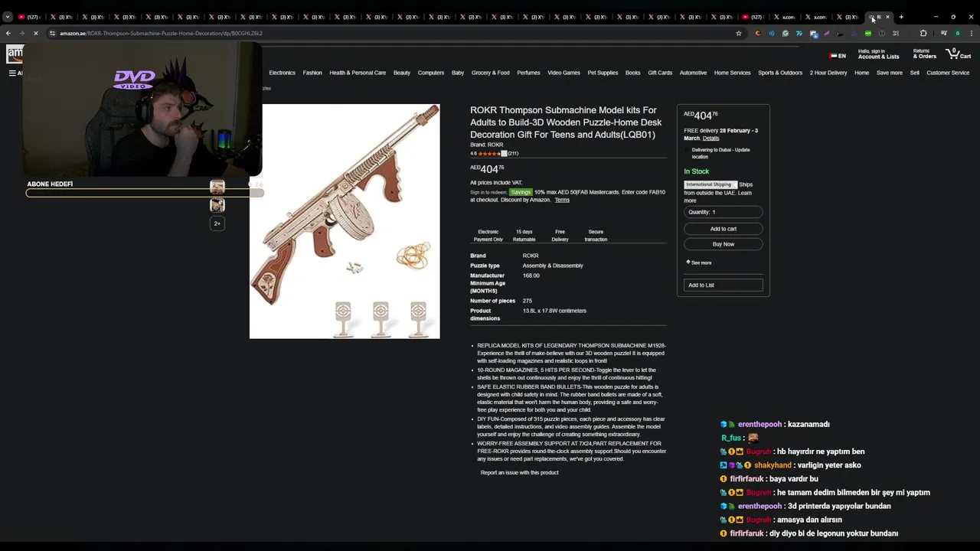
Task: Open the Chrome three-dot menu
Action: (971, 33)
